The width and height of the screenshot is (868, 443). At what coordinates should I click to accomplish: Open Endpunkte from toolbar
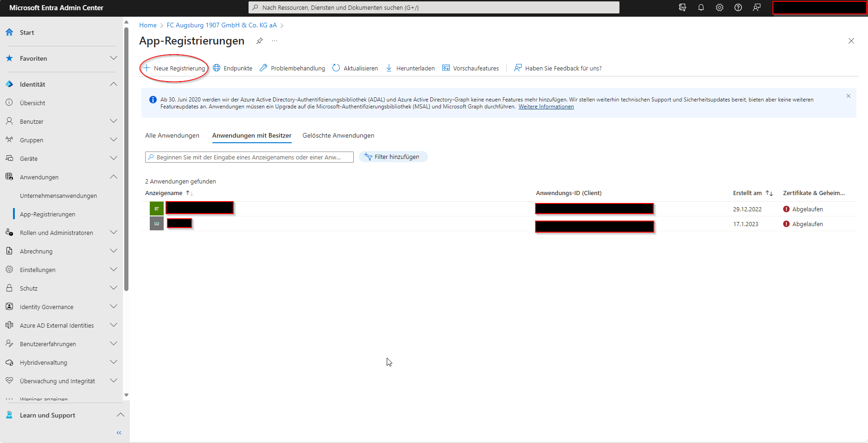coord(233,68)
